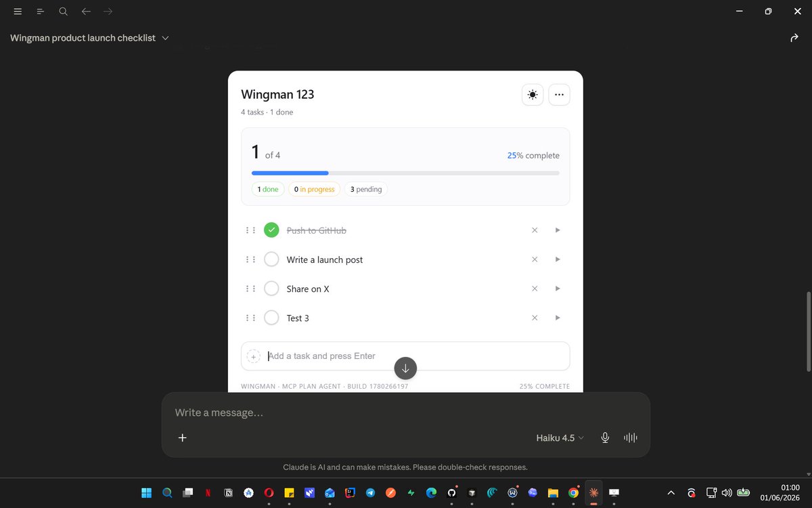The image size is (812, 508).
Task: Click the Share on X task text
Action: [x=308, y=289]
